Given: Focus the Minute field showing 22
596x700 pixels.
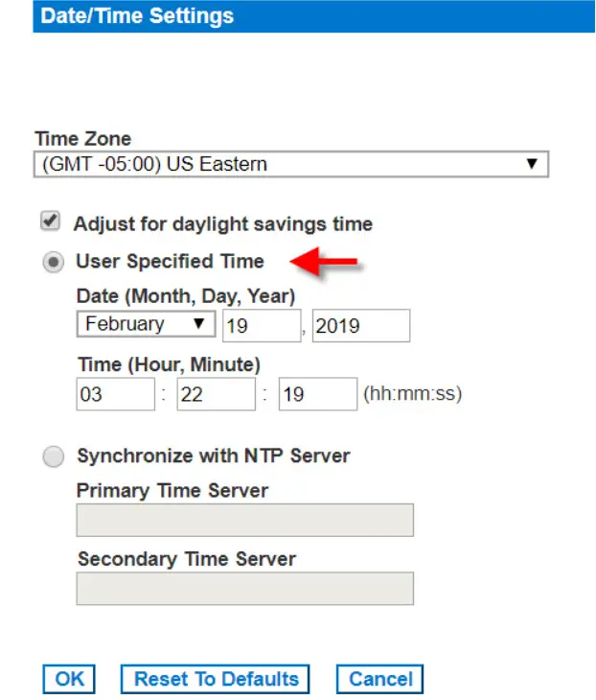Looking at the screenshot, I should pyautogui.click(x=216, y=394).
